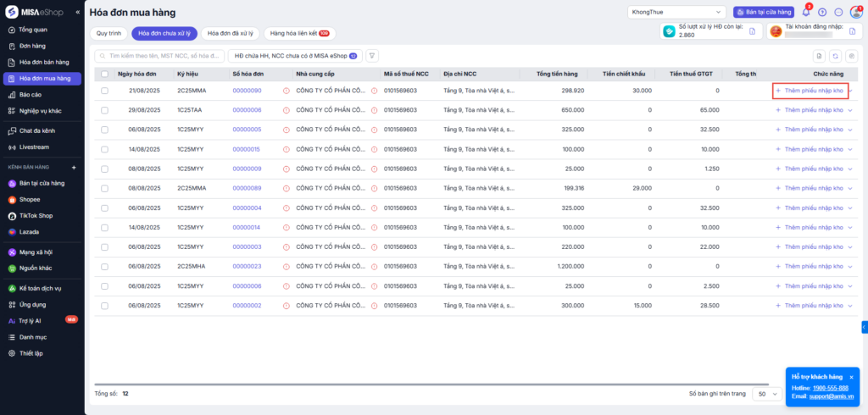The width and height of the screenshot is (868, 415).
Task: Switch to the Hóa đơn đã xử lý tab
Action: tap(231, 33)
